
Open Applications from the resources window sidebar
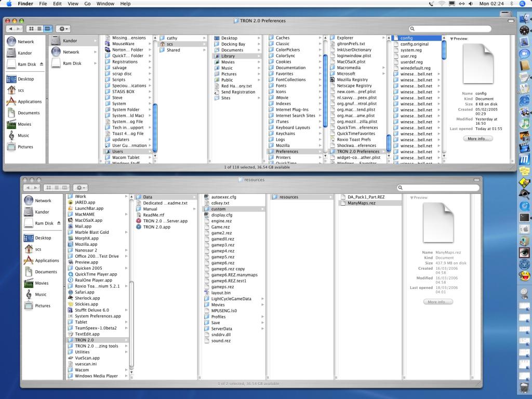point(47,261)
